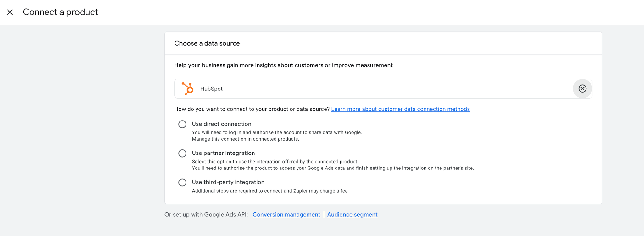
Task: Close the Connect a product dialog
Action: 10,12
